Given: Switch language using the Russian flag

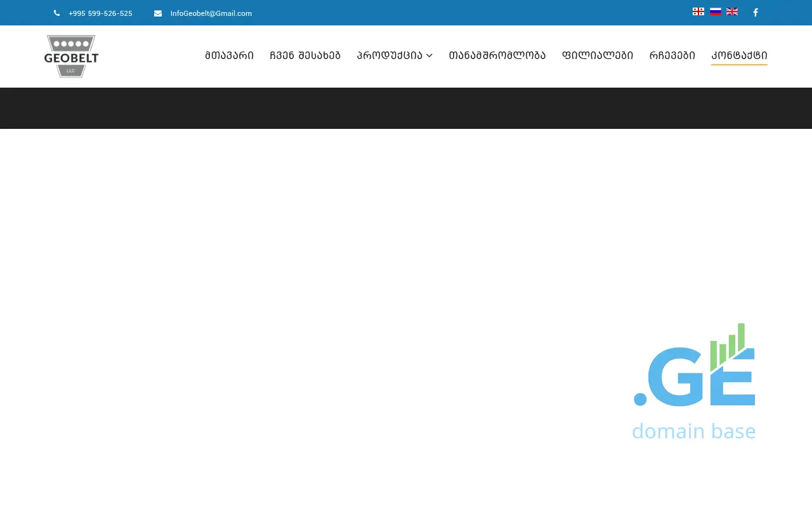Looking at the screenshot, I should coord(716,11).
